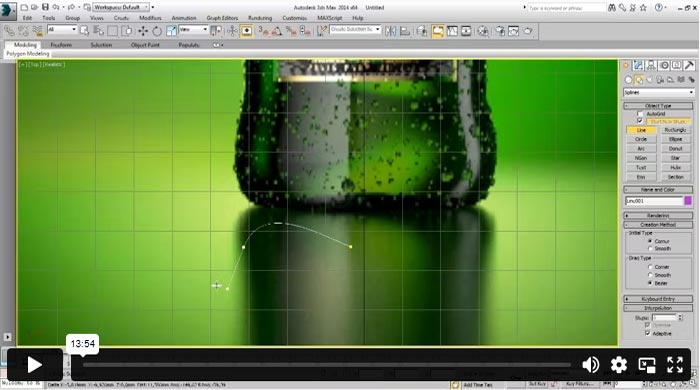700x390 pixels.
Task: Open the Select by Name dialog icon
Action: 99,31
